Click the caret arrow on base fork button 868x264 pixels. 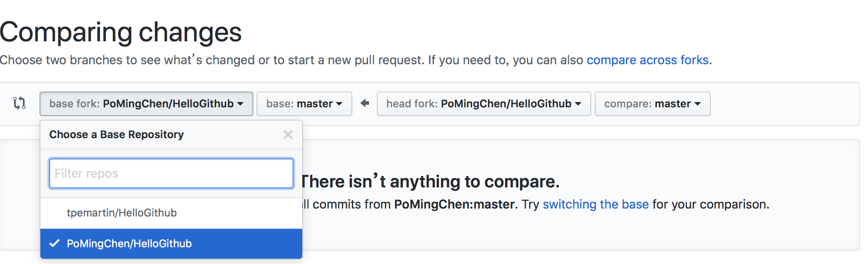click(240, 104)
